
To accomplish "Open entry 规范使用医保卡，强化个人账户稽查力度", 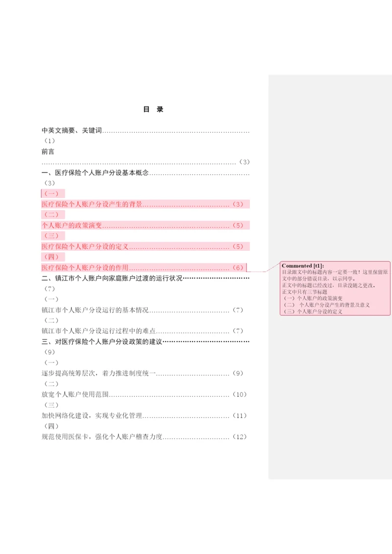I will click(x=102, y=436).
